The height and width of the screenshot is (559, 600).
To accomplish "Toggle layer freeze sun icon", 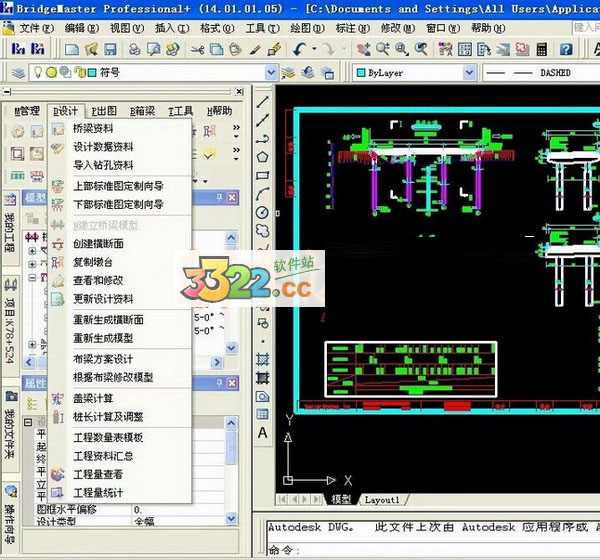I will [x=52, y=72].
